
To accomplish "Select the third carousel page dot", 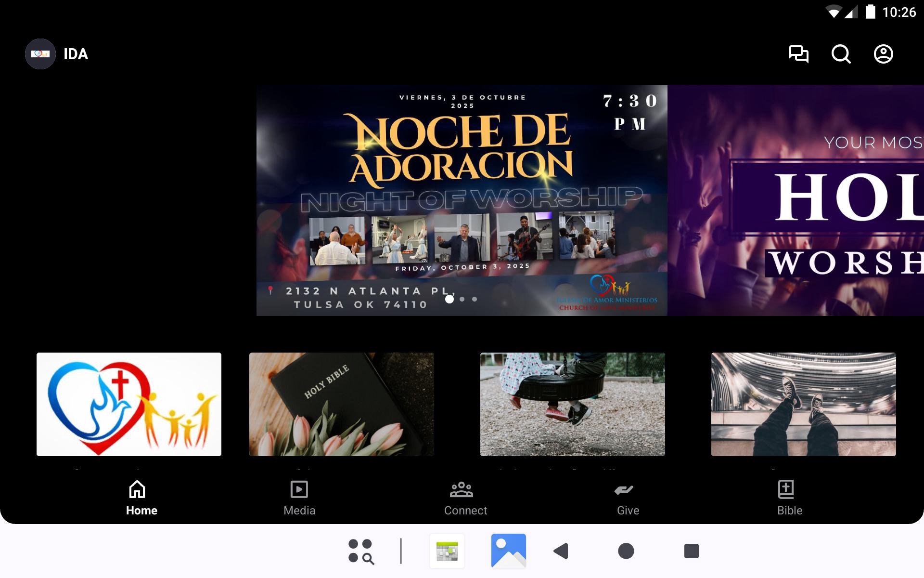I will point(475,299).
